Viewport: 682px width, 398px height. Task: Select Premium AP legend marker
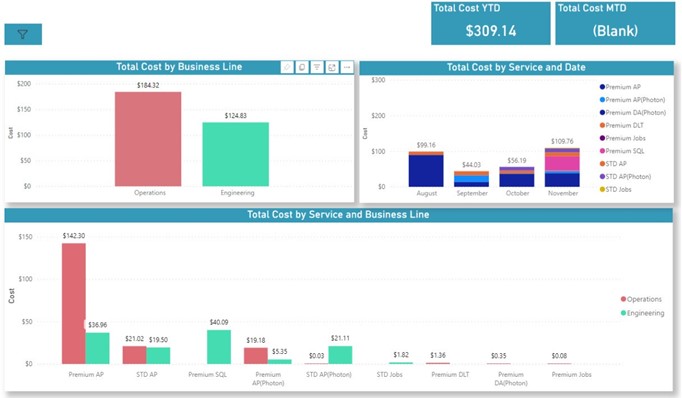point(602,87)
